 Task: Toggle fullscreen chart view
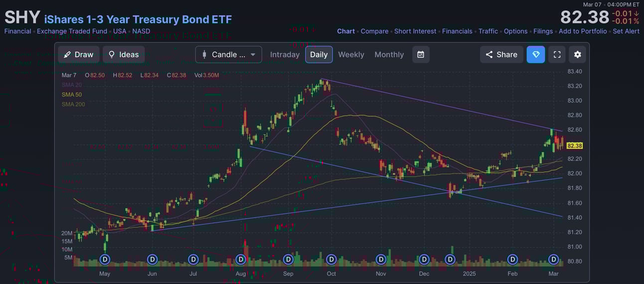point(557,54)
